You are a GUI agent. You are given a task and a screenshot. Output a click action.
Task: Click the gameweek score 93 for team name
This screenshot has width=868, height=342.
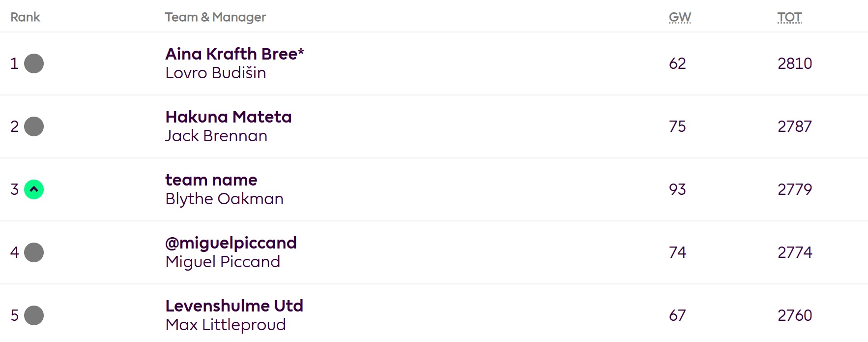point(678,189)
